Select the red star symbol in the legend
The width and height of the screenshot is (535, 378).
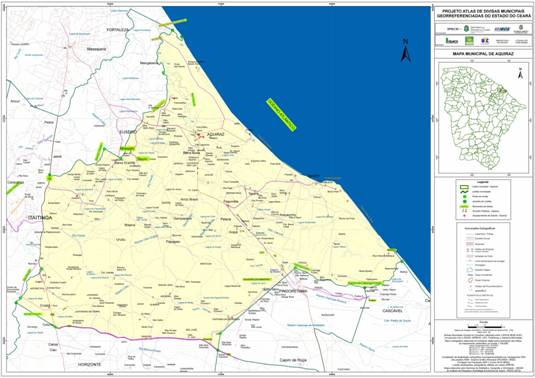(464, 216)
